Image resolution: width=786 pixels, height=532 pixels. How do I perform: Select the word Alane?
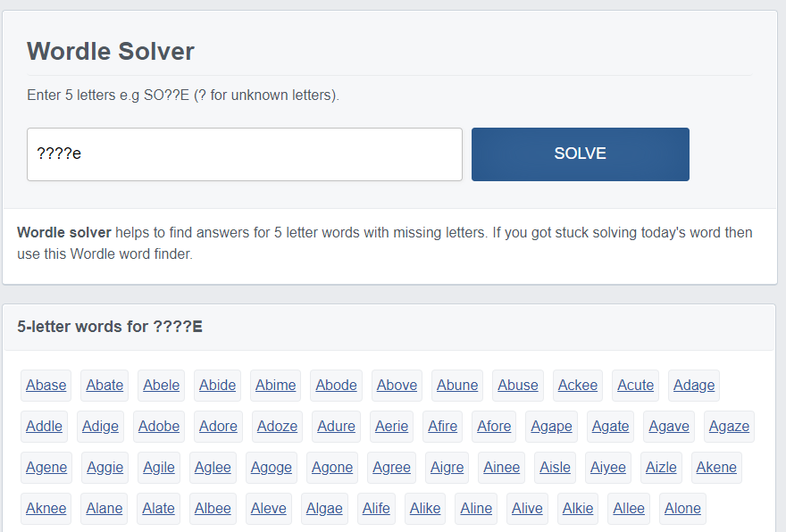pos(104,508)
